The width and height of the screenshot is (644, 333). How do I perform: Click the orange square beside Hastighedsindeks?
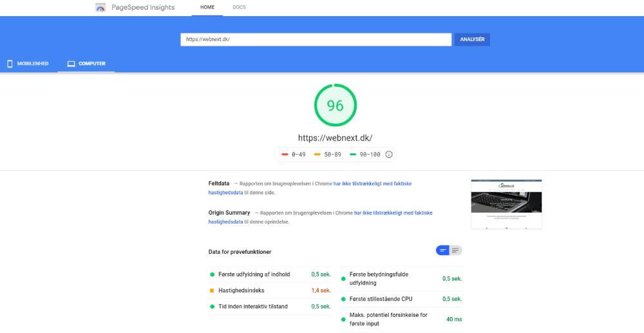coord(212,290)
